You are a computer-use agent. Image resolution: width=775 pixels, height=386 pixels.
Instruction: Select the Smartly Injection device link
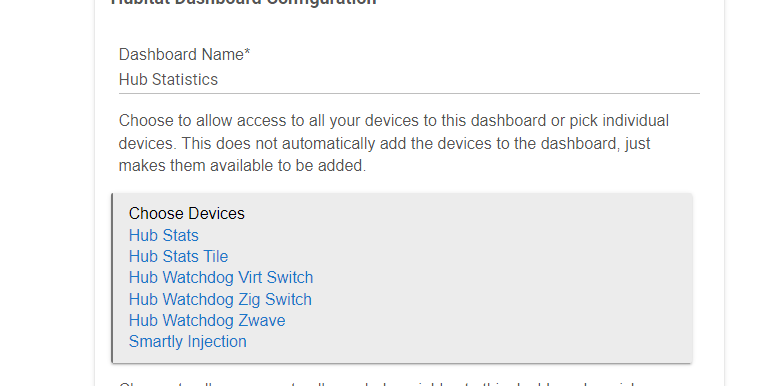(x=187, y=342)
